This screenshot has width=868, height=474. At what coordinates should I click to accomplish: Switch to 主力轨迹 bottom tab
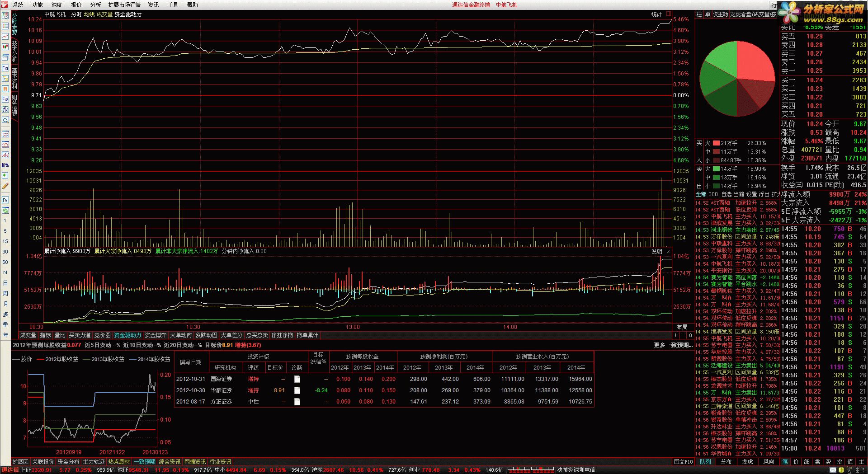point(94,462)
